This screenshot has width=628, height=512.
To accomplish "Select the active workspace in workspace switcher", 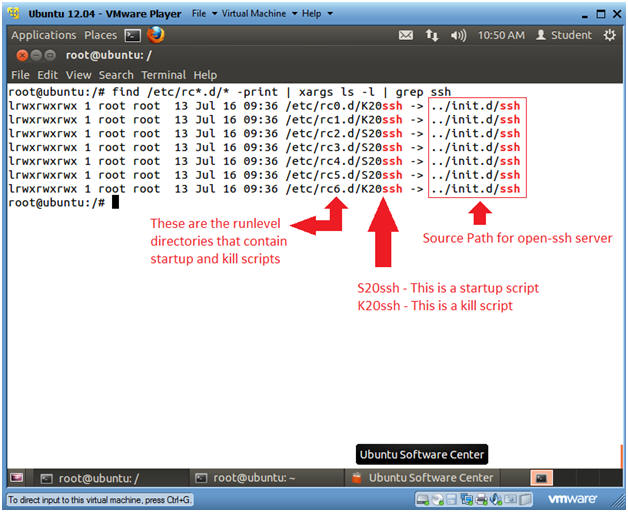I will pos(541,478).
